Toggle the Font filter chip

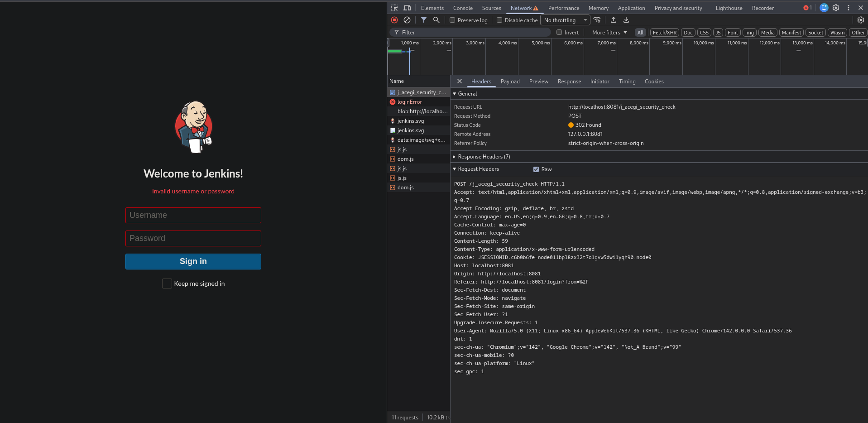click(733, 33)
